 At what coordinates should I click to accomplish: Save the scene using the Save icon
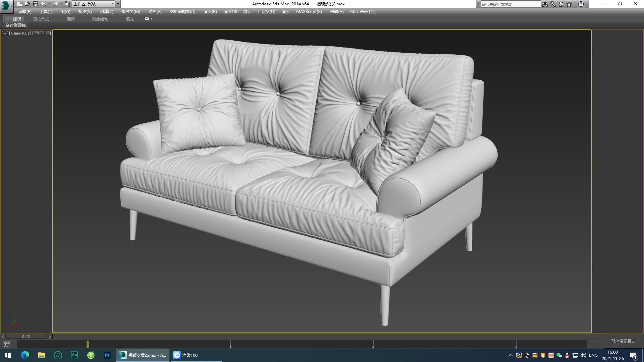coord(35,4)
